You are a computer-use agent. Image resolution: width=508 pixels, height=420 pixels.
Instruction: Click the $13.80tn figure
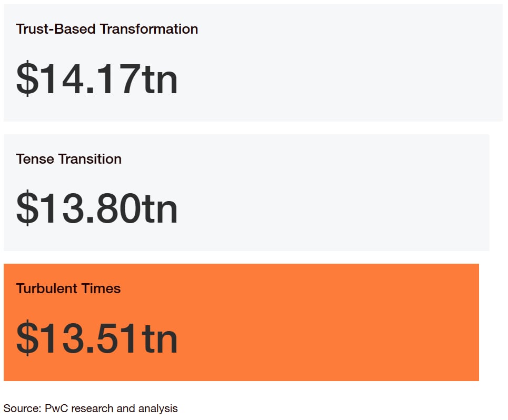pos(97,208)
